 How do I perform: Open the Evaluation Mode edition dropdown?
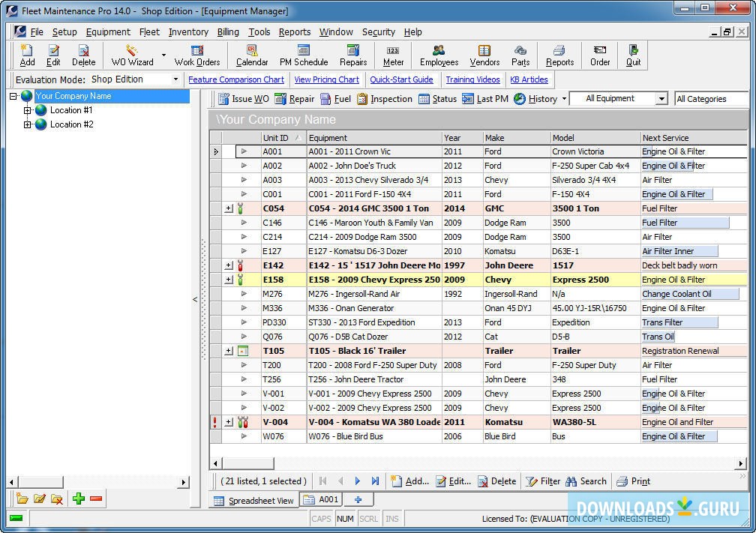tap(175, 79)
